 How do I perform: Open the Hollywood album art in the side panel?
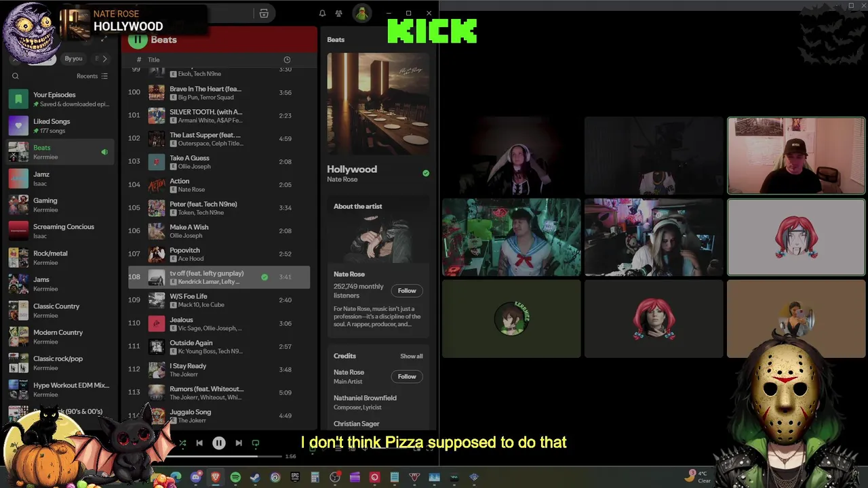(378, 104)
